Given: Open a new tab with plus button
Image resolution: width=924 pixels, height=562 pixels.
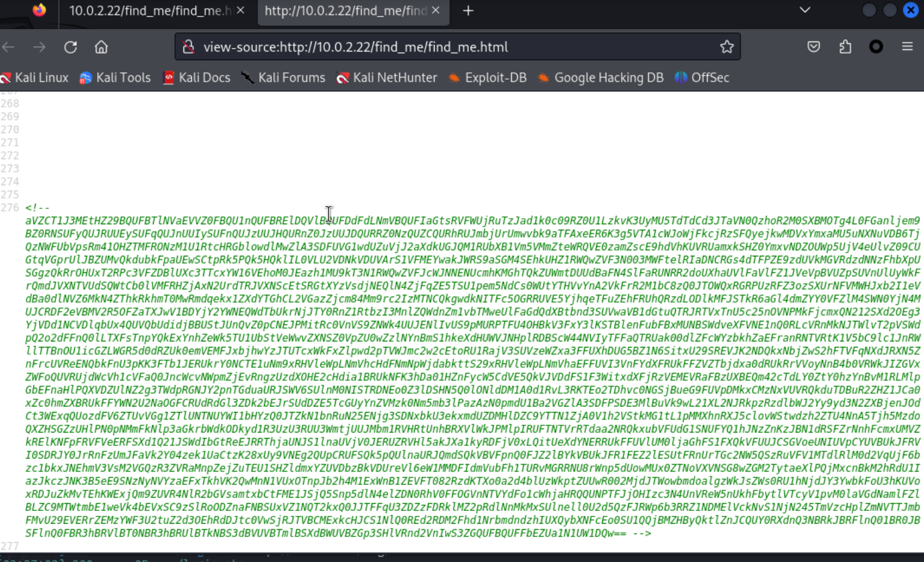Looking at the screenshot, I should tap(468, 11).
